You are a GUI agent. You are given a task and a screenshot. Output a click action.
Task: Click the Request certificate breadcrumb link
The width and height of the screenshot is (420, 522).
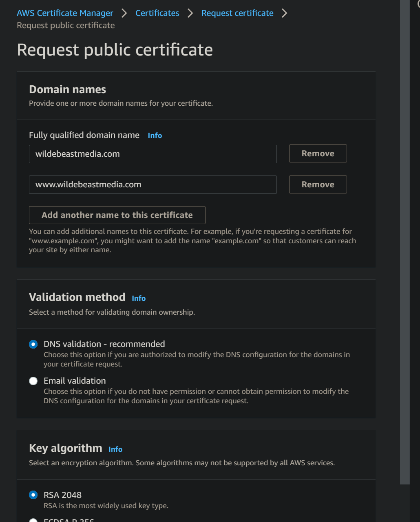pos(237,13)
